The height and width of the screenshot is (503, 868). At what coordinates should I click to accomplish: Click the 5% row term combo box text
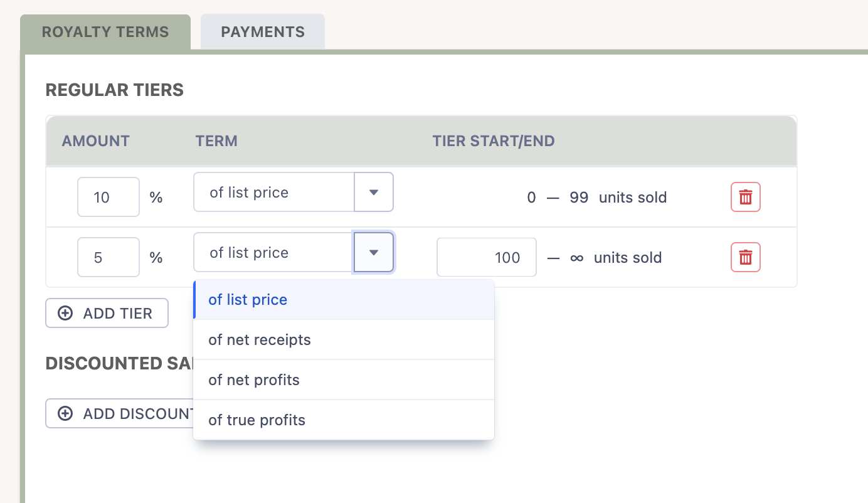pyautogui.click(x=274, y=253)
